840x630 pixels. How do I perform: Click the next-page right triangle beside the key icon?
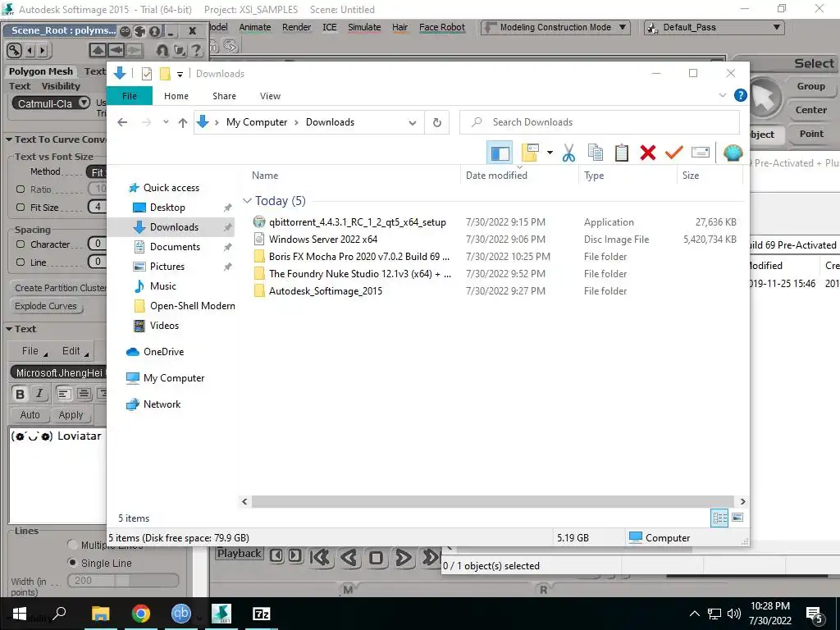[x=43, y=50]
